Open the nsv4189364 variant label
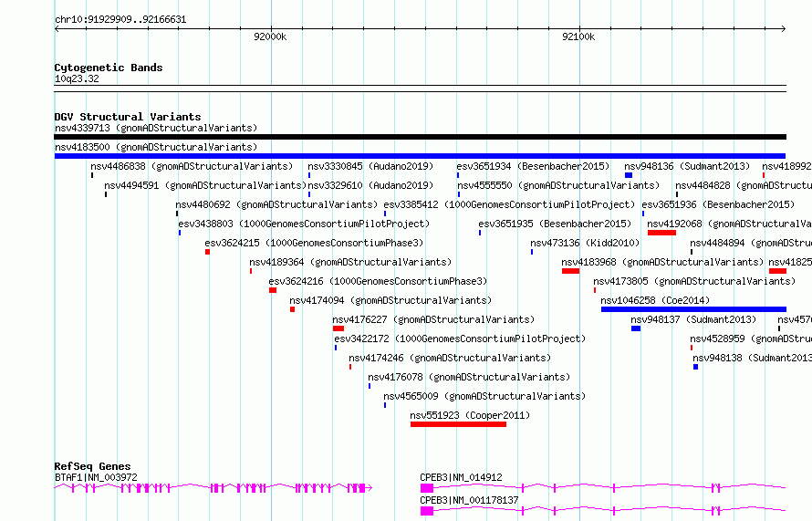Image resolution: width=812 pixels, height=521 pixels. tap(350, 262)
